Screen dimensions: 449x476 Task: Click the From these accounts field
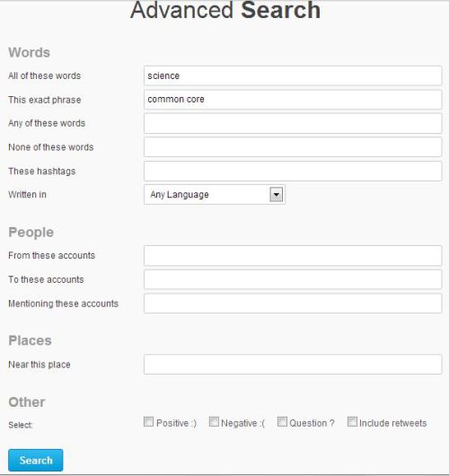(x=293, y=256)
